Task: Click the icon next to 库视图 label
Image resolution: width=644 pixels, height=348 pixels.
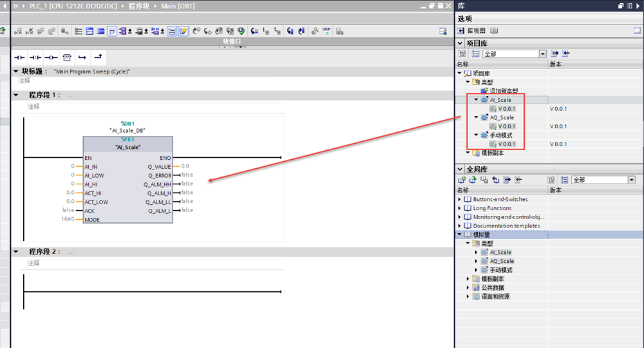Action: coord(495,31)
